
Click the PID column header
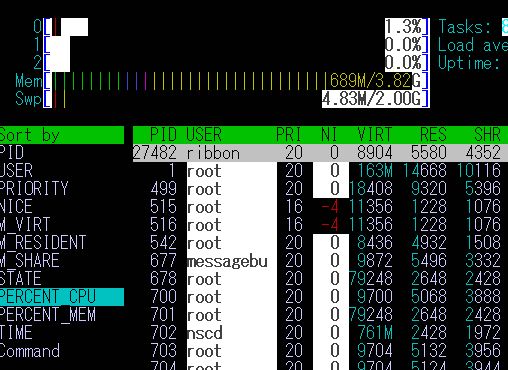[x=163, y=135]
